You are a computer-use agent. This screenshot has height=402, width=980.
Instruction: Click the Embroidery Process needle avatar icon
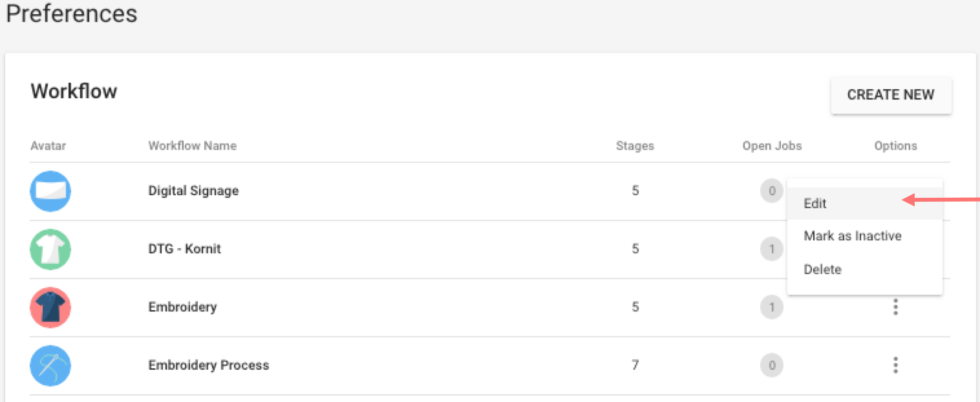pyautogui.click(x=50, y=365)
